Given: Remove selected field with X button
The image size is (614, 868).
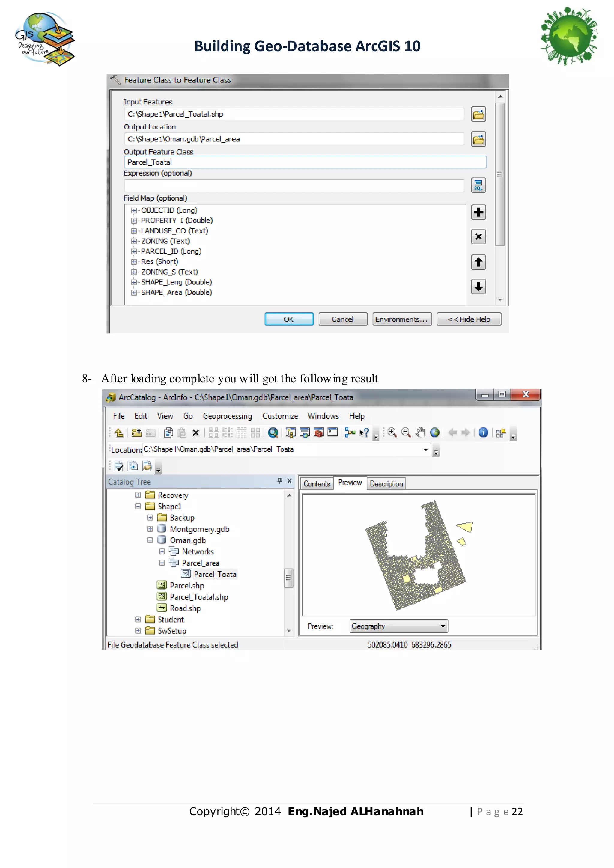Looking at the screenshot, I should pyautogui.click(x=478, y=237).
